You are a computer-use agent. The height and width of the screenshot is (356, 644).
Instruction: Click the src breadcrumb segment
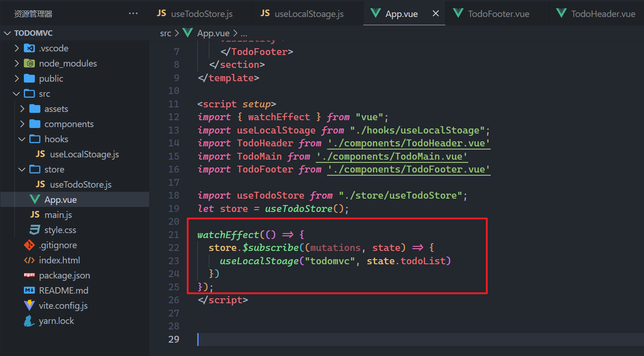tap(166, 33)
